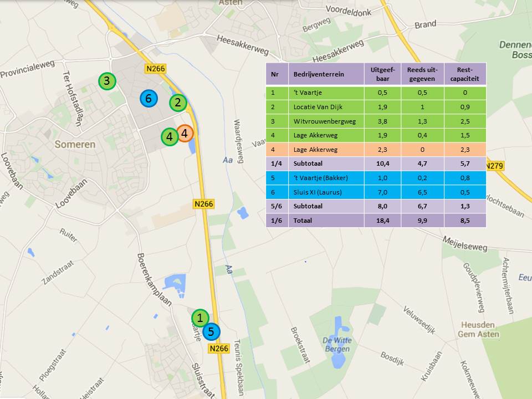Click blue marker number 5
Image resolution: width=532 pixels, height=399 pixels.
211,332
